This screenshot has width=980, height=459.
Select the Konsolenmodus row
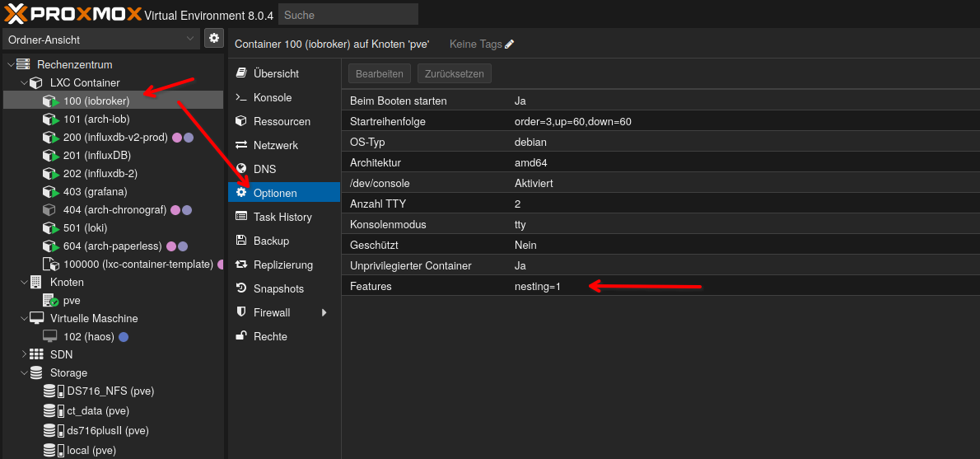click(660, 224)
